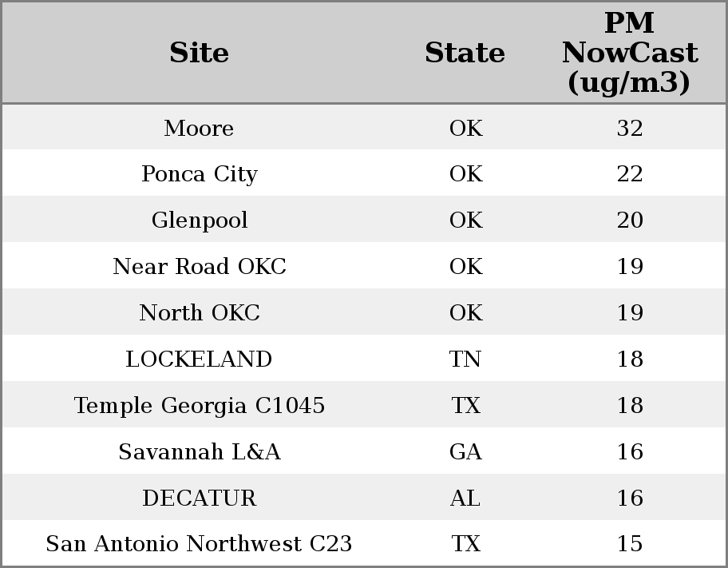Click the Site column header

coord(199,53)
